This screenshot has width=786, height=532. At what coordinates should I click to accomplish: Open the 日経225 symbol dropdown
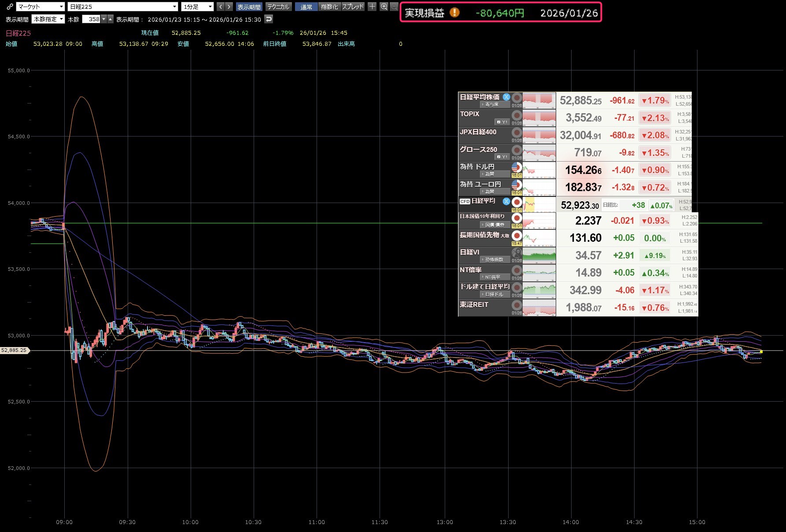[123, 7]
